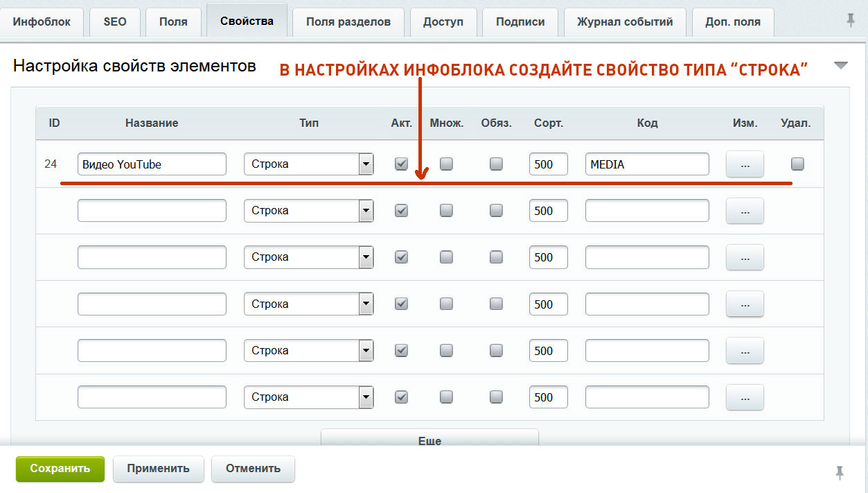Viewport: 868px width, 493px height.
Task: Toggle Акт. checkbox for Видео YouTube property
Action: [x=401, y=164]
